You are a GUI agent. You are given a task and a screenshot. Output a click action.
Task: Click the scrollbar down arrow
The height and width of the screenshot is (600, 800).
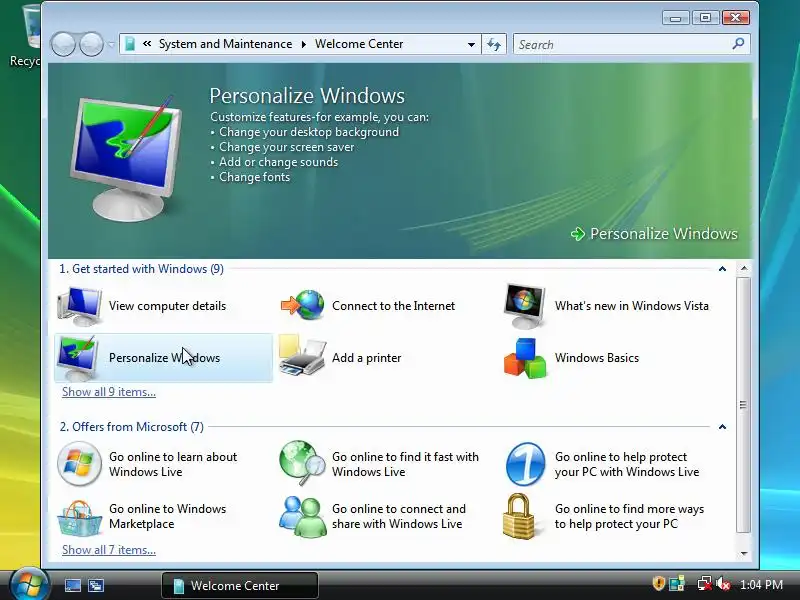click(x=744, y=553)
